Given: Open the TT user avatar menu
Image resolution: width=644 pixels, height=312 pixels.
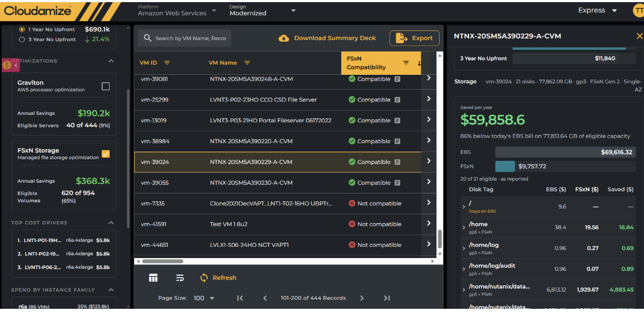Looking at the screenshot, I should click(x=638, y=10).
